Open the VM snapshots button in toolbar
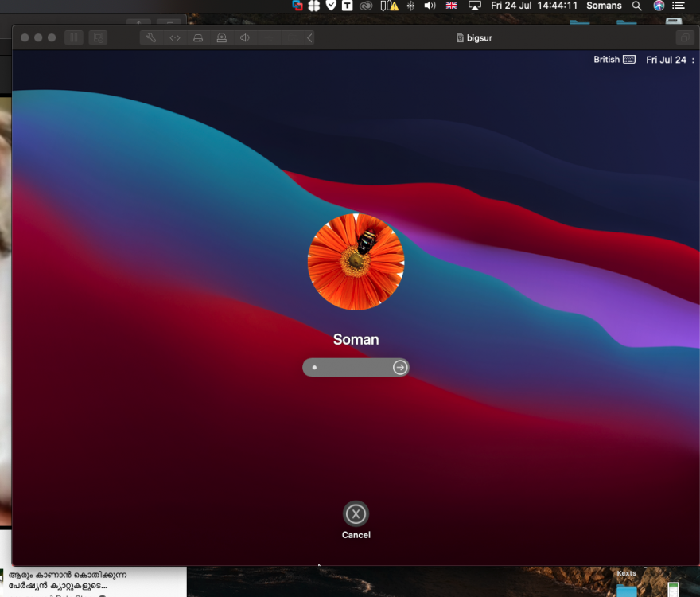700x597 pixels. tap(98, 37)
